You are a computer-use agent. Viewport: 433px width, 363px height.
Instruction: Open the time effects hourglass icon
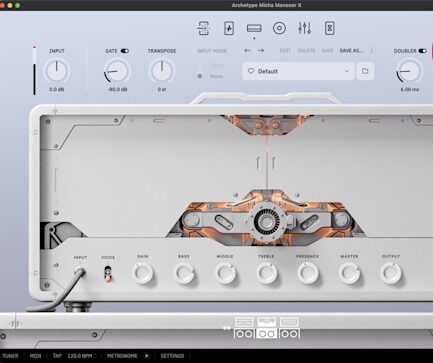pos(330,28)
